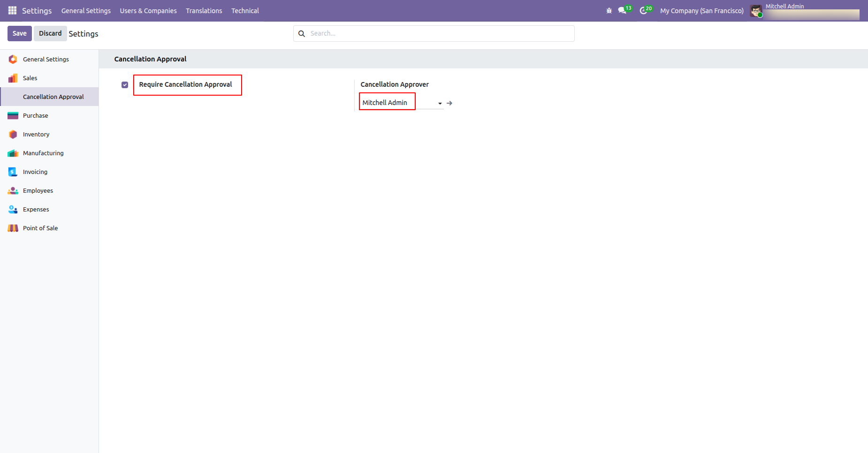The width and height of the screenshot is (868, 453).
Task: Click the Cancellation Approver label
Action: point(395,84)
